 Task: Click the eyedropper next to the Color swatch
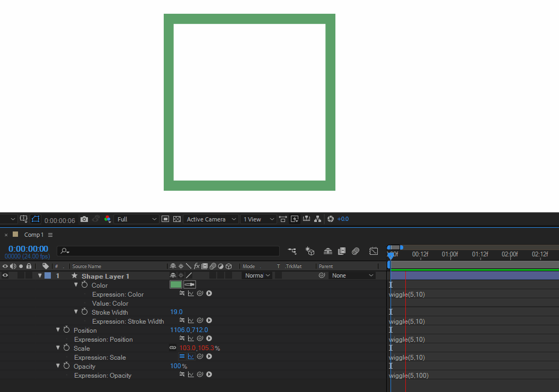pos(190,284)
